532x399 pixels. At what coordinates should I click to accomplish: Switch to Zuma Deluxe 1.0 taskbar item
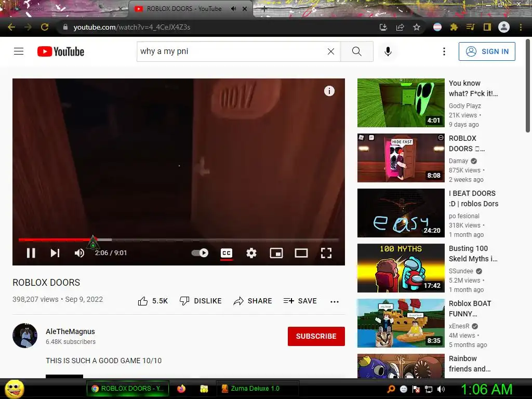click(x=258, y=389)
